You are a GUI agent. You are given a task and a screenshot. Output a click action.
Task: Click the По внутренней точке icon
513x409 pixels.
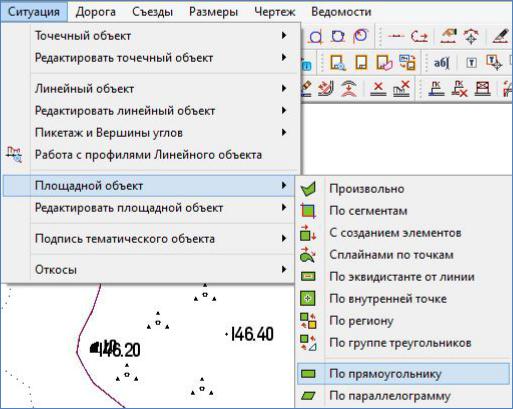coord(308,299)
